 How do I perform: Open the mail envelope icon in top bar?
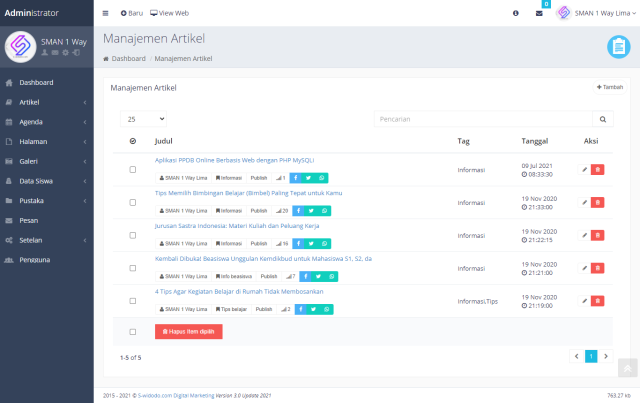(x=539, y=13)
